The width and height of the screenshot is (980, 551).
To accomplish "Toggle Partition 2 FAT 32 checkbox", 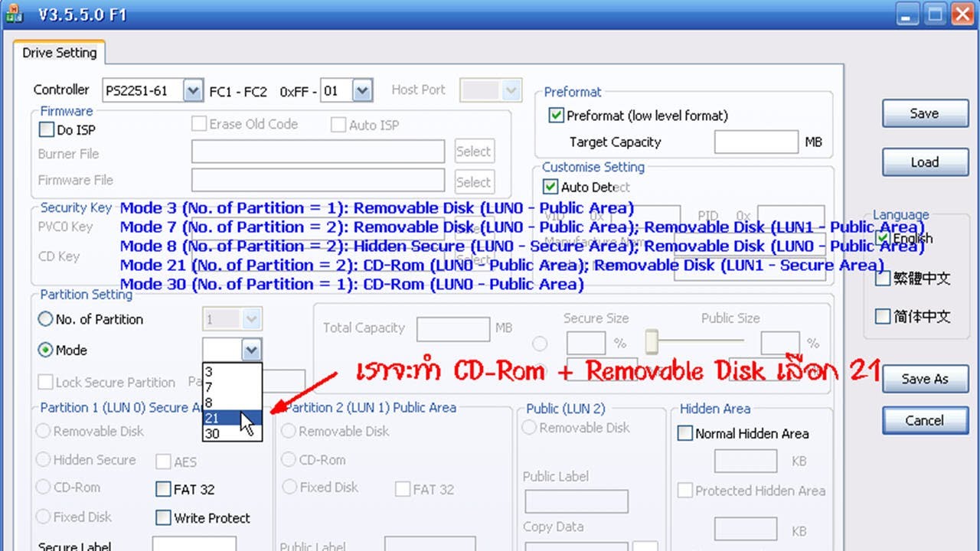I will pyautogui.click(x=402, y=489).
